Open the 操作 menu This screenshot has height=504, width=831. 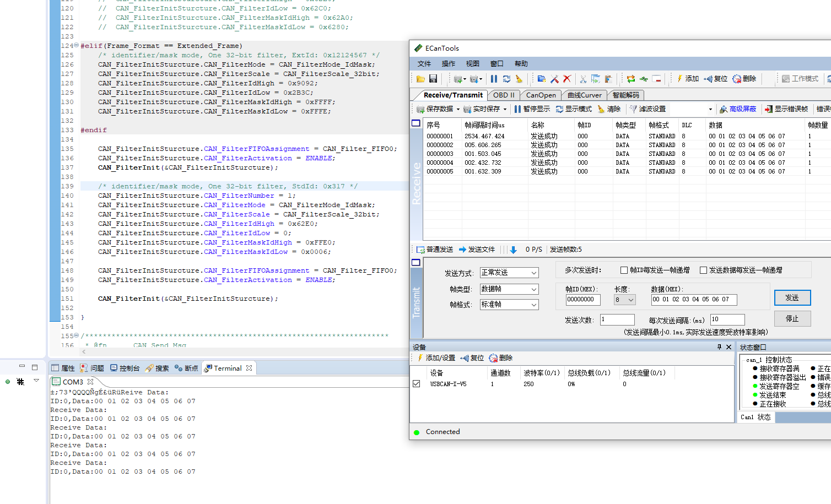point(449,64)
